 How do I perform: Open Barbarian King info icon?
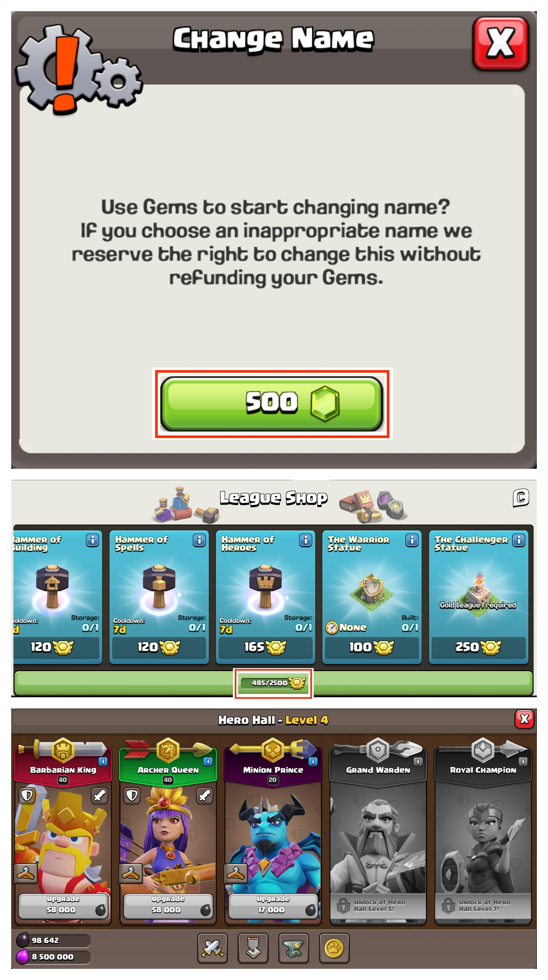pos(103,761)
